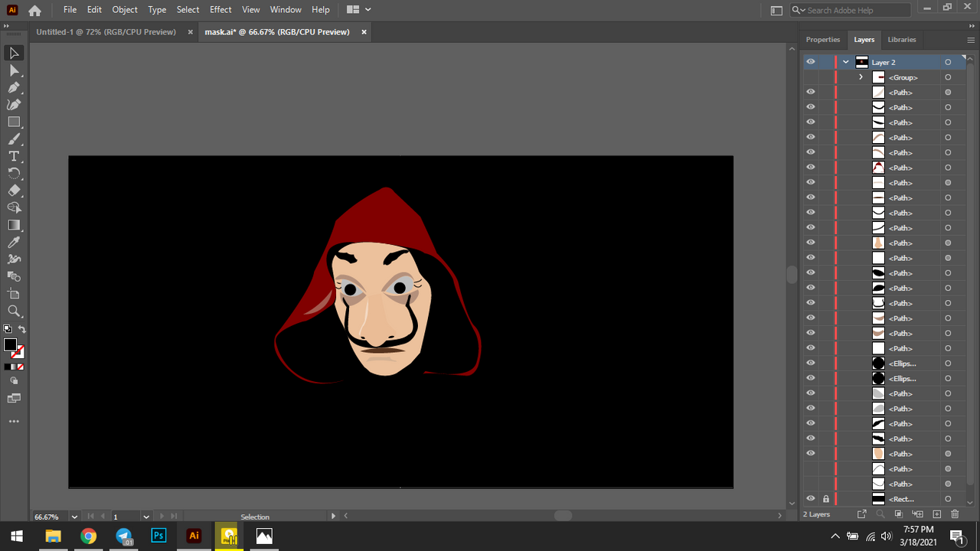Open the File menu
The image size is (980, 551).
click(x=70, y=10)
